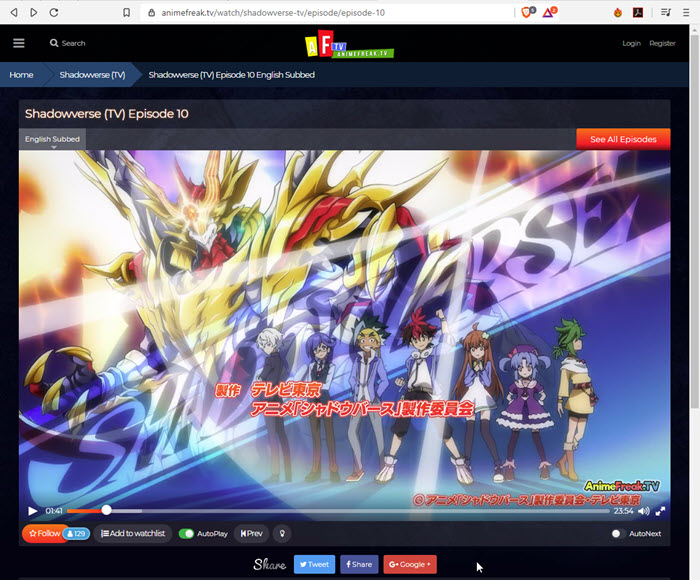This screenshot has height=580, width=700.
Task: Bookmark this page with the bookmark icon
Action: [127, 13]
